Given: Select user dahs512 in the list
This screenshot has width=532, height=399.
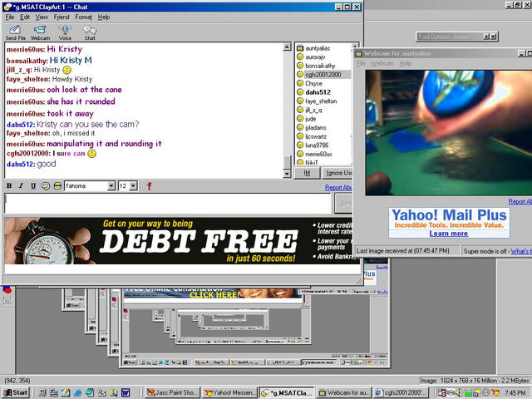Looking at the screenshot, I should click(318, 92).
